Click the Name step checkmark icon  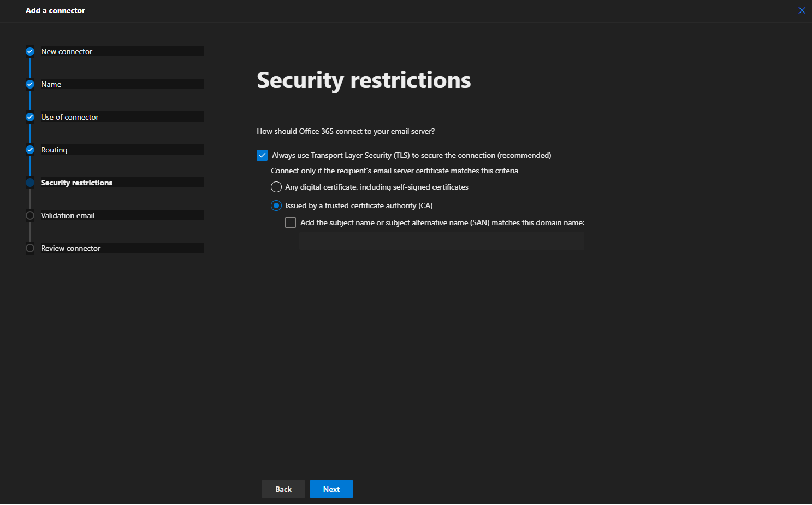(30, 84)
